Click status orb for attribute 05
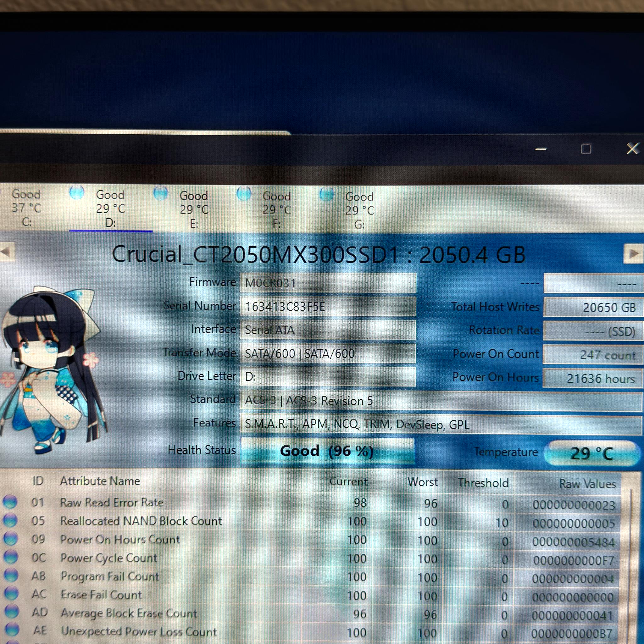Image resolution: width=644 pixels, height=644 pixels. click(x=10, y=520)
